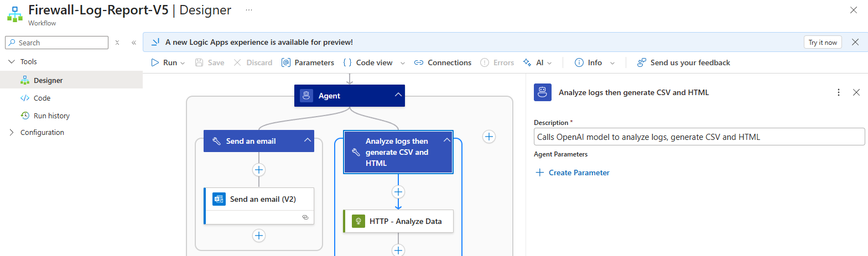
Task: Select the HTTP - Analyze Data action
Action: 398,221
